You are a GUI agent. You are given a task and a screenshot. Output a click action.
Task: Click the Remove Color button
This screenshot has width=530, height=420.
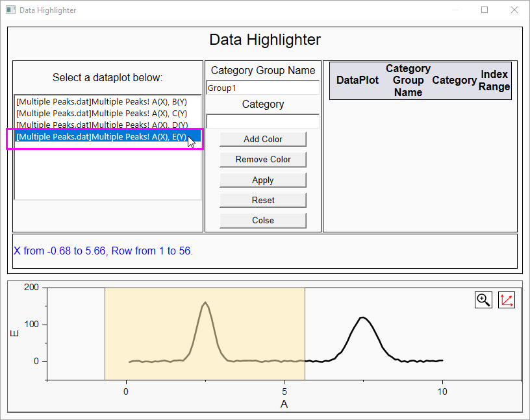(x=262, y=159)
